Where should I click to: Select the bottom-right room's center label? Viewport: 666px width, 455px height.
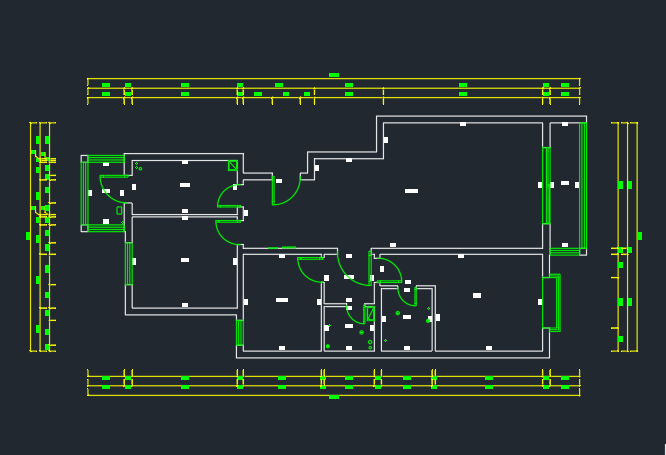click(477, 296)
